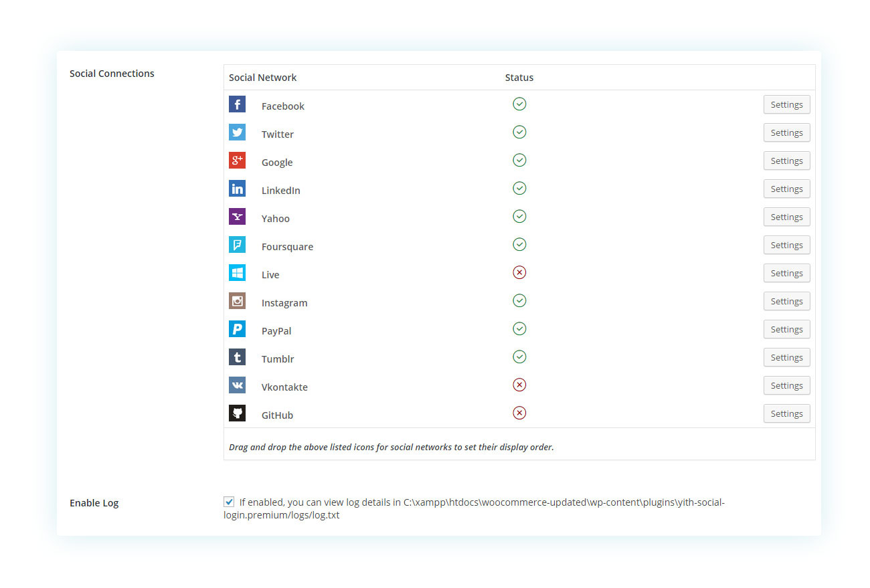Click the Google plus icon
870x588 pixels.
point(237,161)
